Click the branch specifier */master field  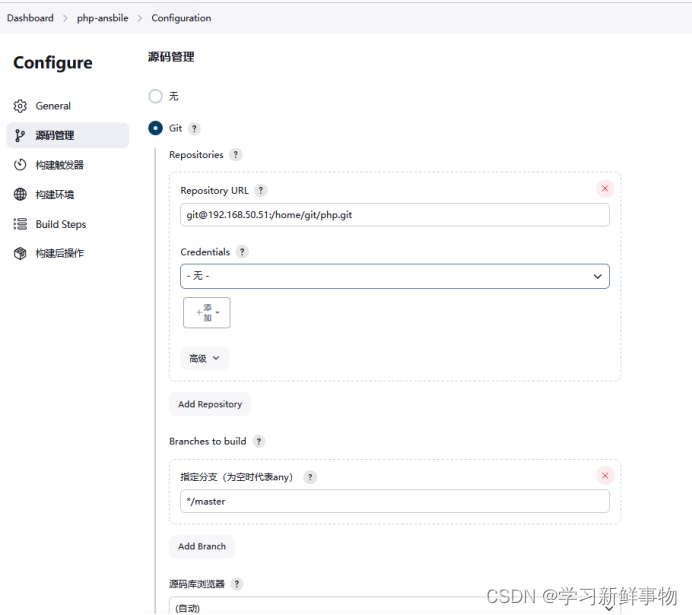coord(395,501)
